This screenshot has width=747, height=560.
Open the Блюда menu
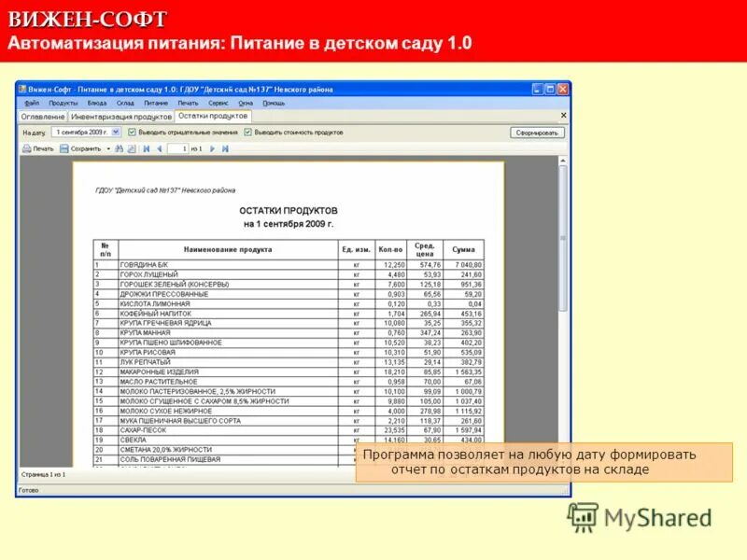[97, 103]
